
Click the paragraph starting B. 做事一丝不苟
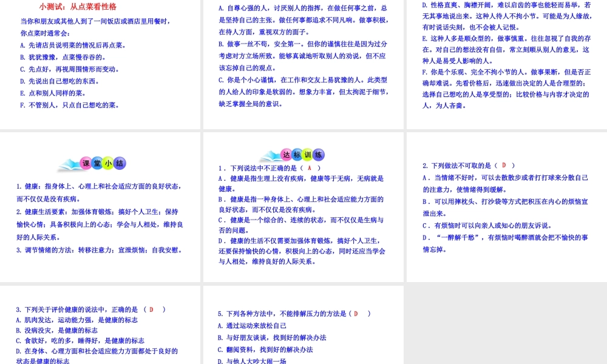(303, 56)
